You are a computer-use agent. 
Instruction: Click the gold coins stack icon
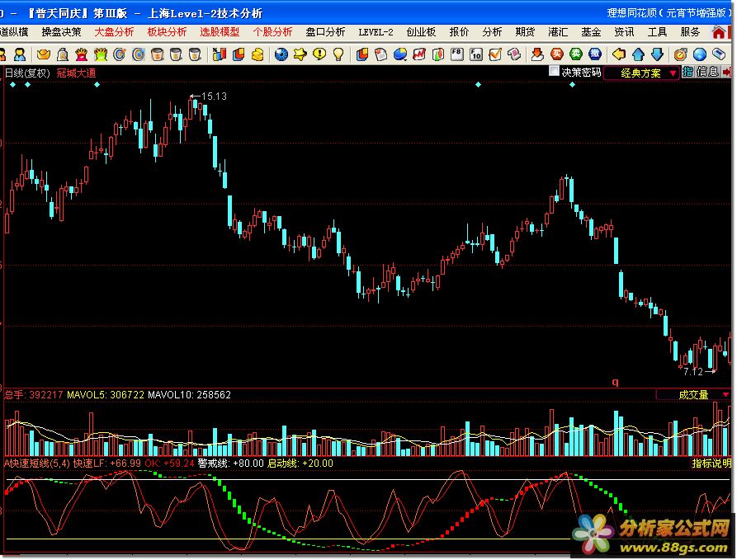tap(257, 54)
